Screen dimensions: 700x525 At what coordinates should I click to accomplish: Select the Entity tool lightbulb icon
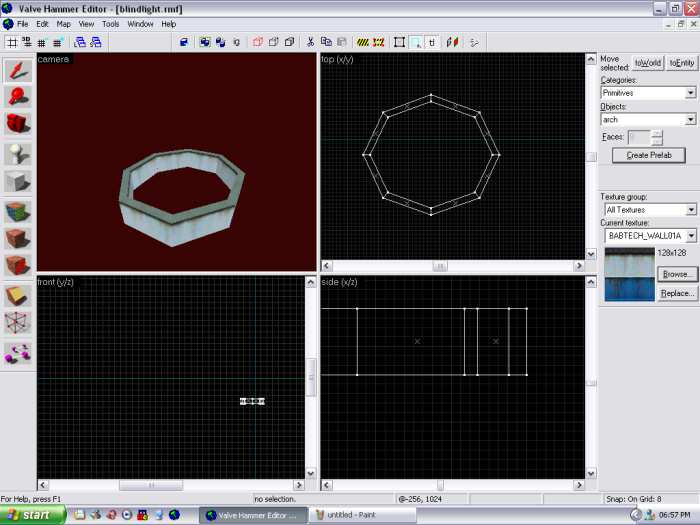[x=17, y=153]
